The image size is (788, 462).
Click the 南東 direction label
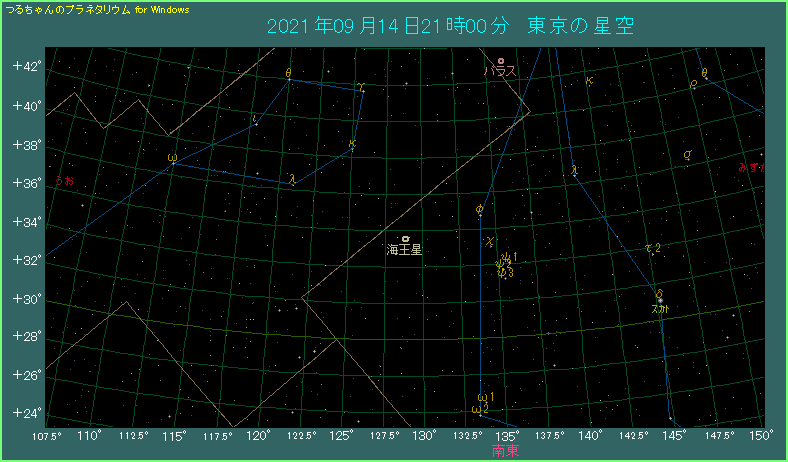(x=506, y=451)
